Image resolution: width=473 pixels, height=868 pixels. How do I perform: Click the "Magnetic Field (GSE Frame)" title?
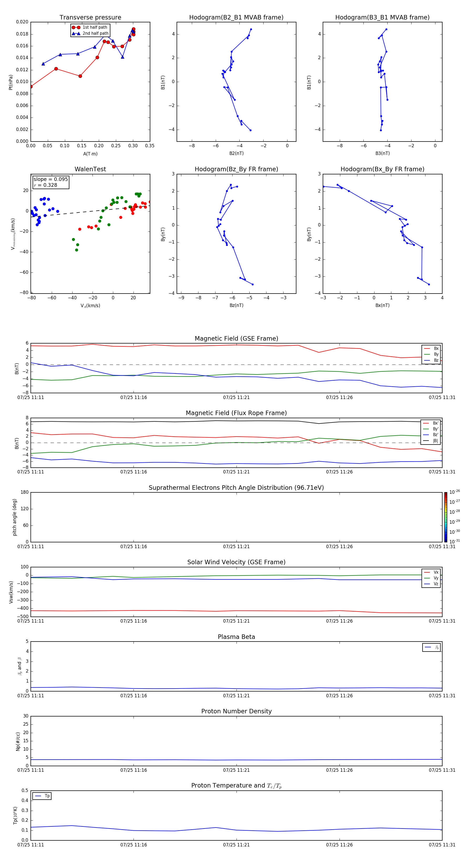coord(236,339)
